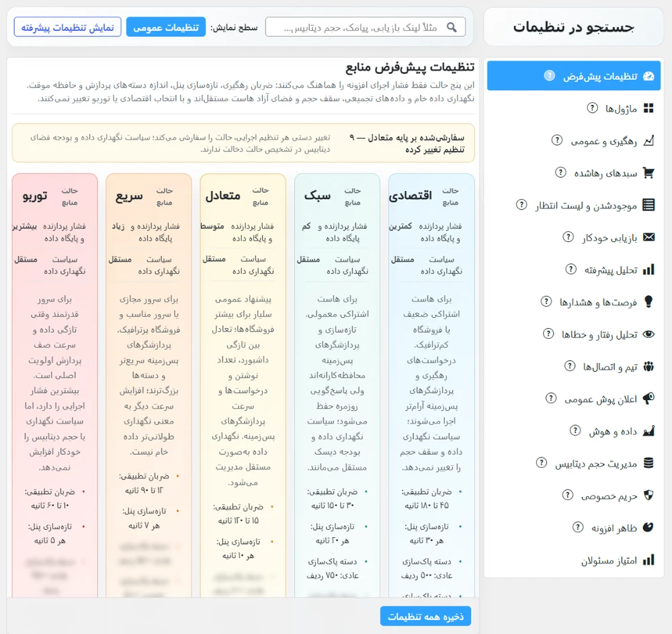Viewport: 672px width, 634px height.
Task: Select مدیریت حجم دیتابیس in the sidebar
Action: click(573, 463)
